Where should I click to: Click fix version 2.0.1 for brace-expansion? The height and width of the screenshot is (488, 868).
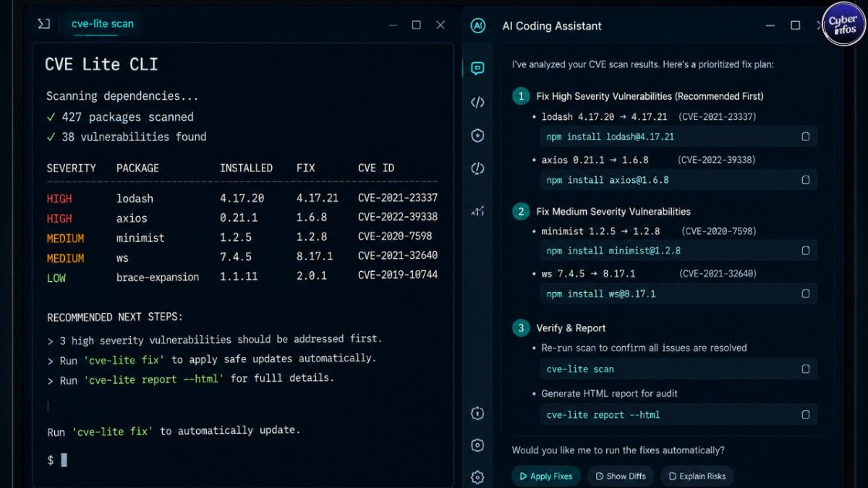[x=312, y=276]
